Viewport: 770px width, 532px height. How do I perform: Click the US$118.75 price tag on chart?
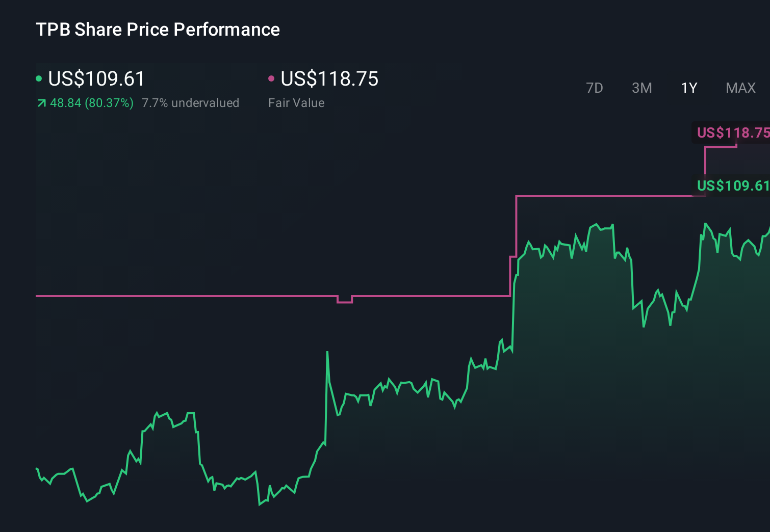tap(733, 133)
